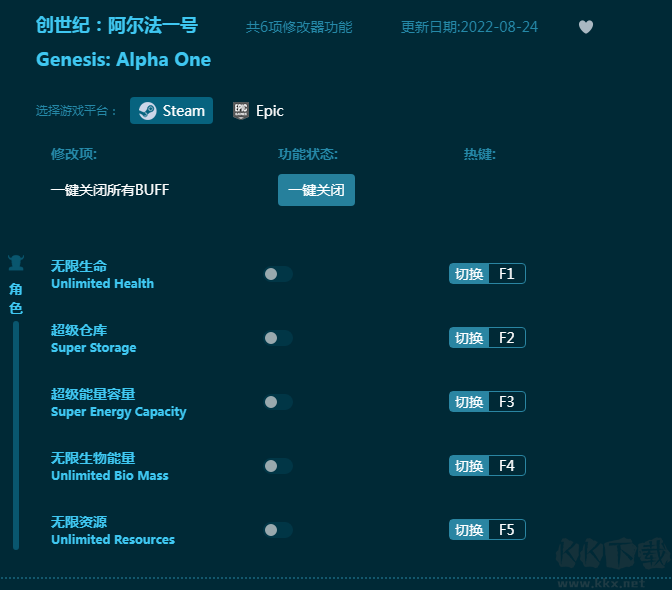
Task: Click the F4 hotkey field
Action: point(507,466)
